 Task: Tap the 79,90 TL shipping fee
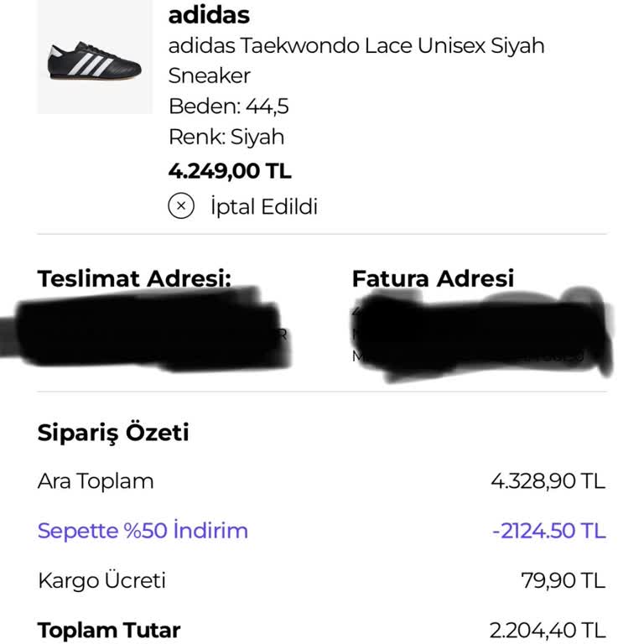[563, 580]
